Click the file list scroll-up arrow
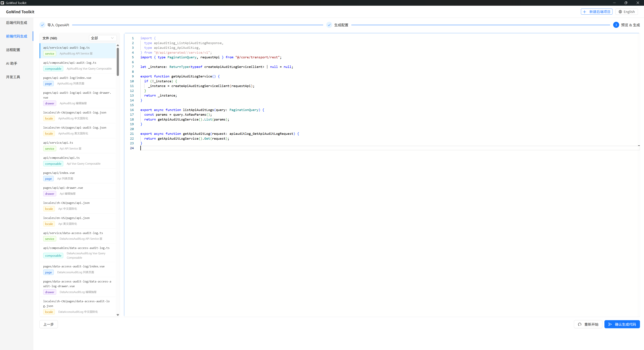Viewport: 644px width, 350px height. 118,45
